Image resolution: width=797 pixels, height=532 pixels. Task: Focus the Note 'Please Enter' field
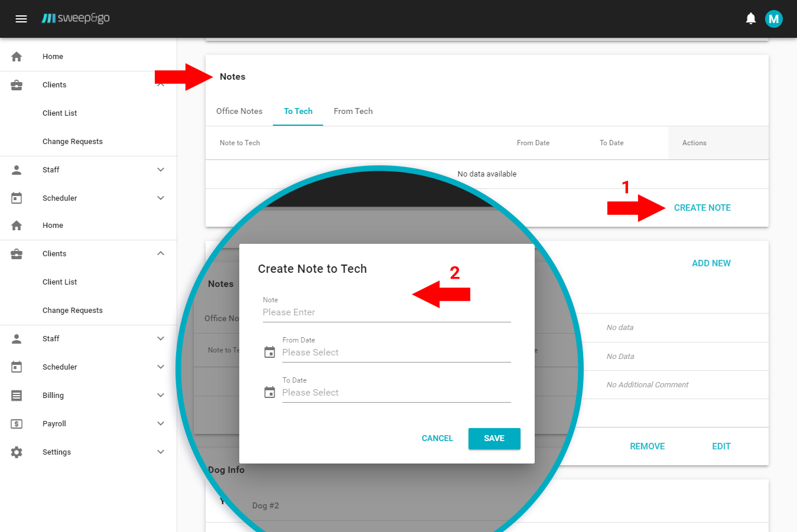387,312
